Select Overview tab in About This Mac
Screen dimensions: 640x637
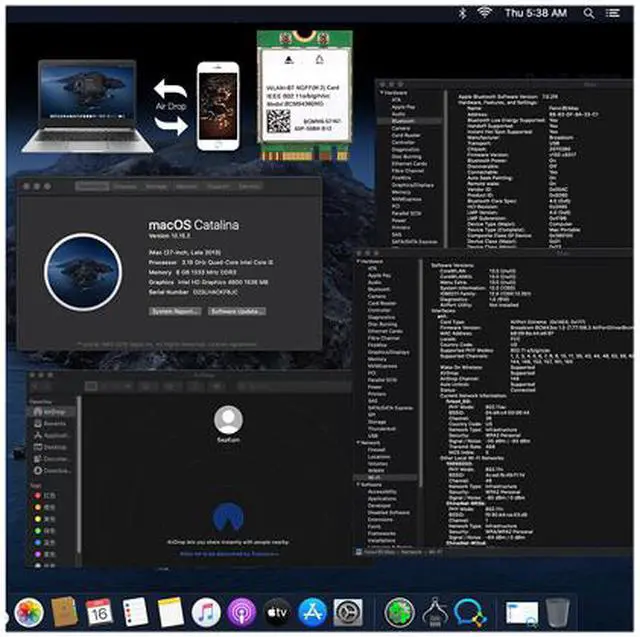(x=92, y=186)
